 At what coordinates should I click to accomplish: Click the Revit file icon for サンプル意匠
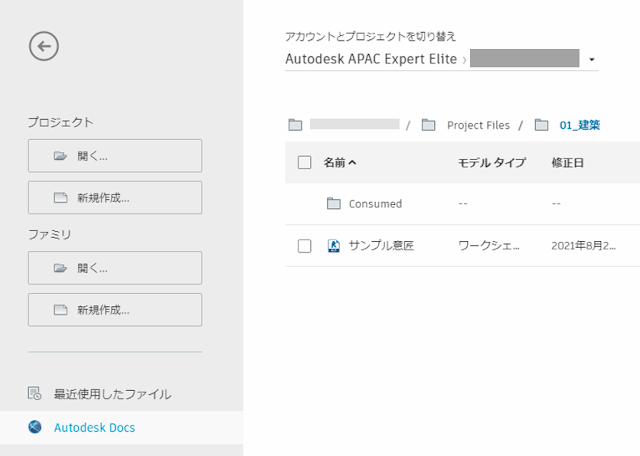point(334,245)
